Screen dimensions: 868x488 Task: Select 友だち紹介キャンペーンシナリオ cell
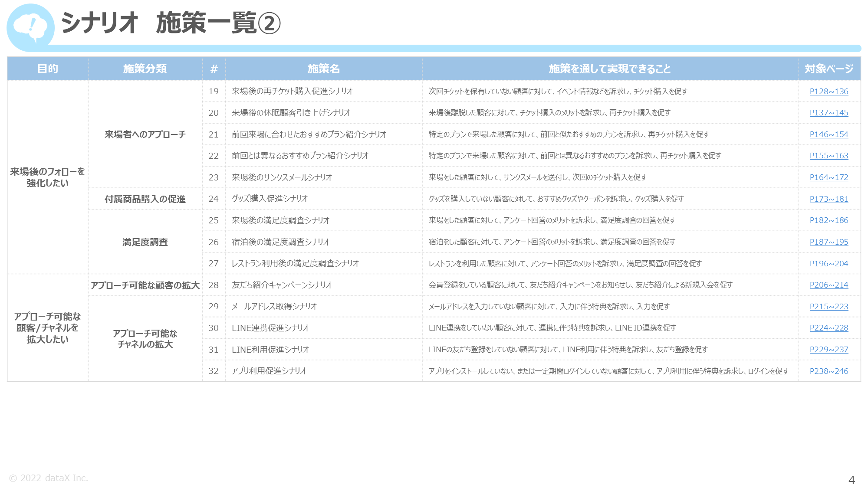tap(324, 285)
